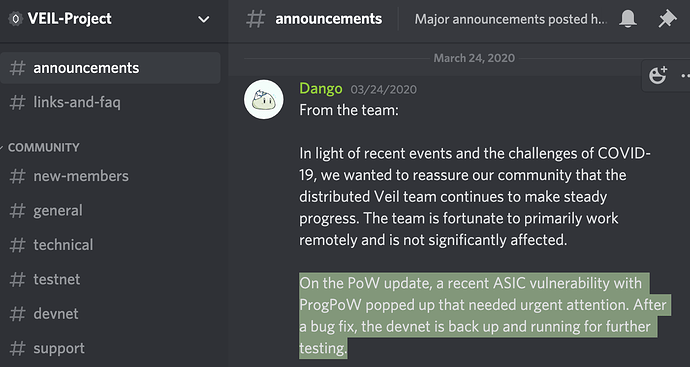Click the notification bell icon
The width and height of the screenshot is (690, 367).
point(628,19)
